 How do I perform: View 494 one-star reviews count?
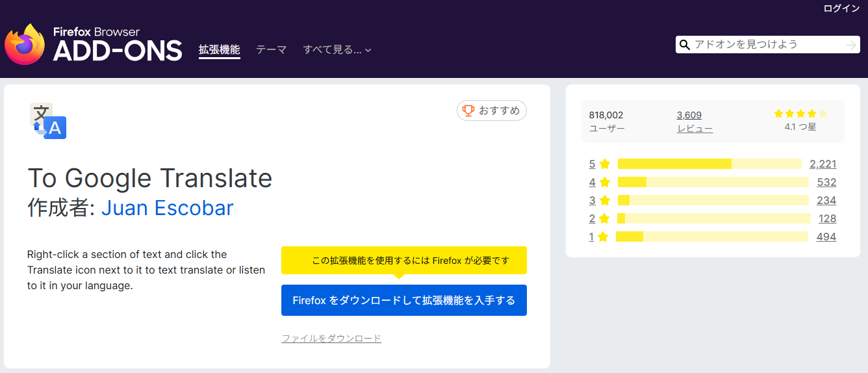(826, 237)
